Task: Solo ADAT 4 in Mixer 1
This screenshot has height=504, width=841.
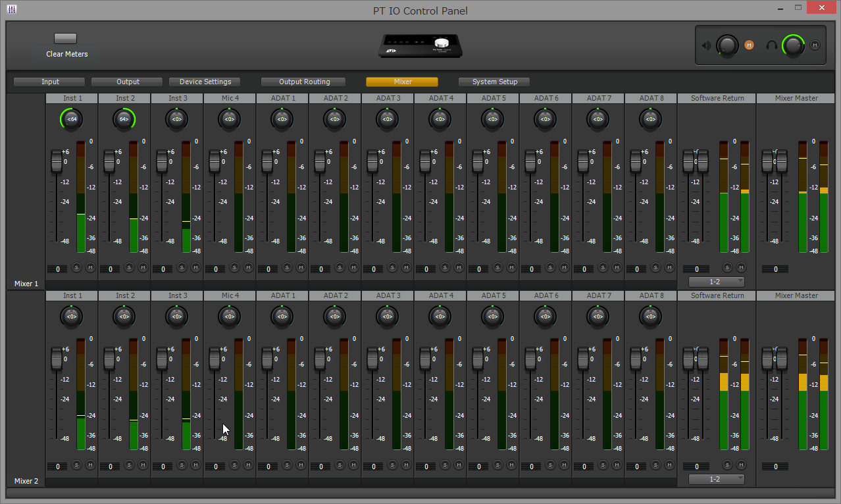Action: pyautogui.click(x=445, y=267)
